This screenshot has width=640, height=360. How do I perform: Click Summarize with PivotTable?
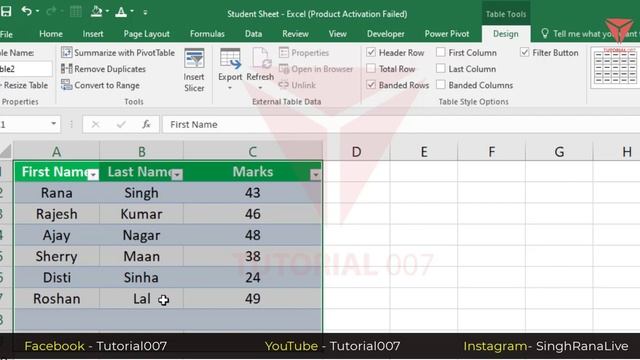(x=118, y=53)
